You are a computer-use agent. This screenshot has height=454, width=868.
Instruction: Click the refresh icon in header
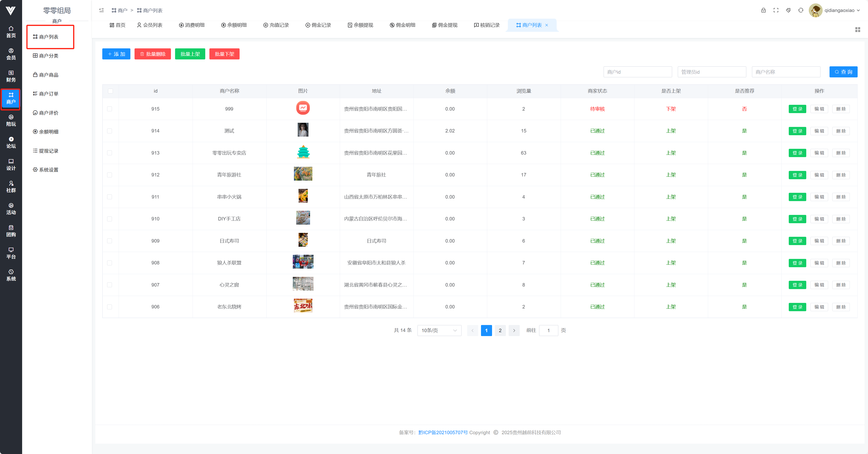point(801,10)
